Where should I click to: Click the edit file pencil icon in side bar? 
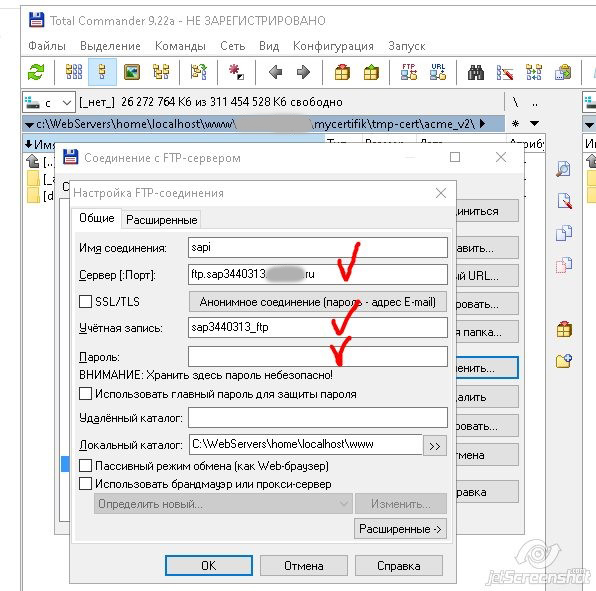tap(564, 201)
